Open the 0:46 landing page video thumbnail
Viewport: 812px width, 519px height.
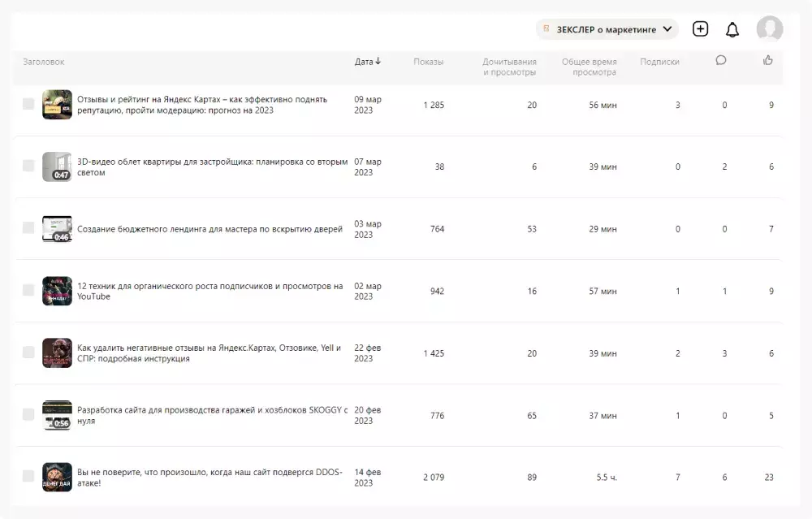[x=57, y=229]
